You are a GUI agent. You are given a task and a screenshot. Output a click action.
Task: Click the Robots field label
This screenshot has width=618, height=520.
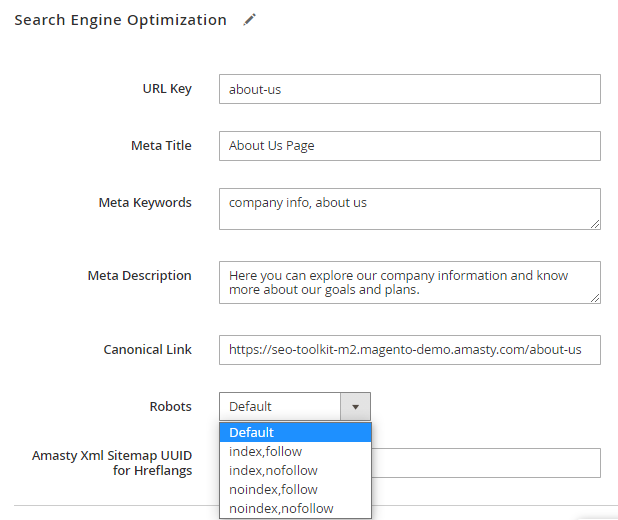pyautogui.click(x=169, y=407)
